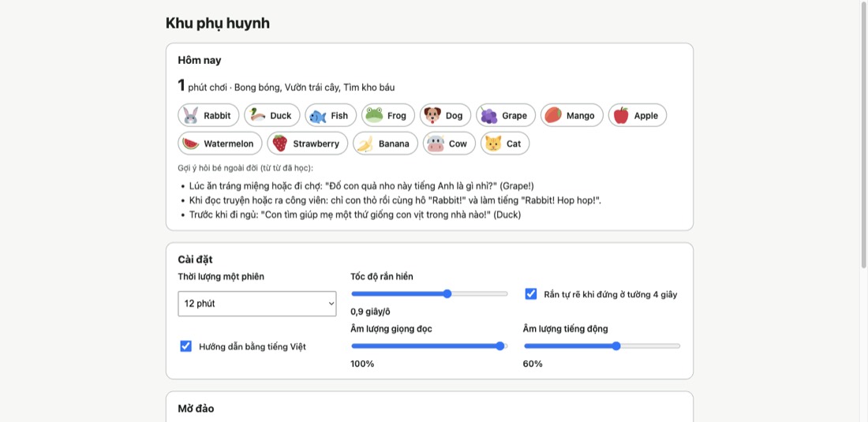Click the Watermelon slice emoji icon

pos(190,144)
